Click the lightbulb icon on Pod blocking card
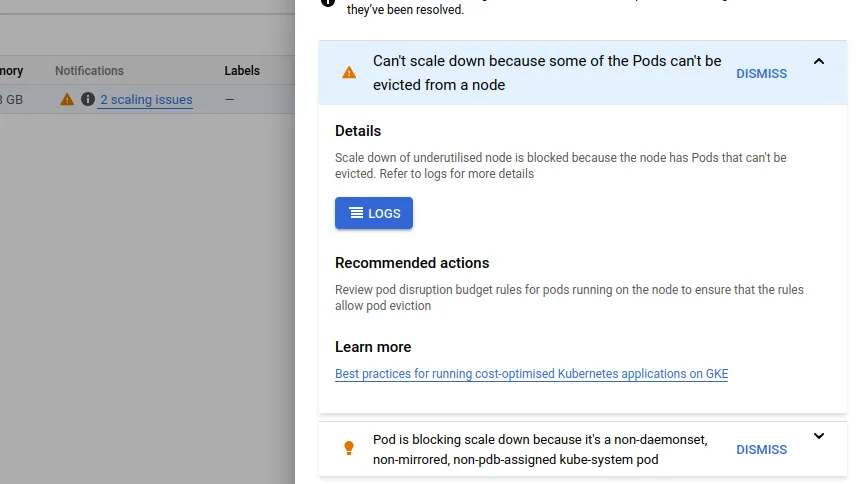Screen dimensions: 865x484 [349, 448]
